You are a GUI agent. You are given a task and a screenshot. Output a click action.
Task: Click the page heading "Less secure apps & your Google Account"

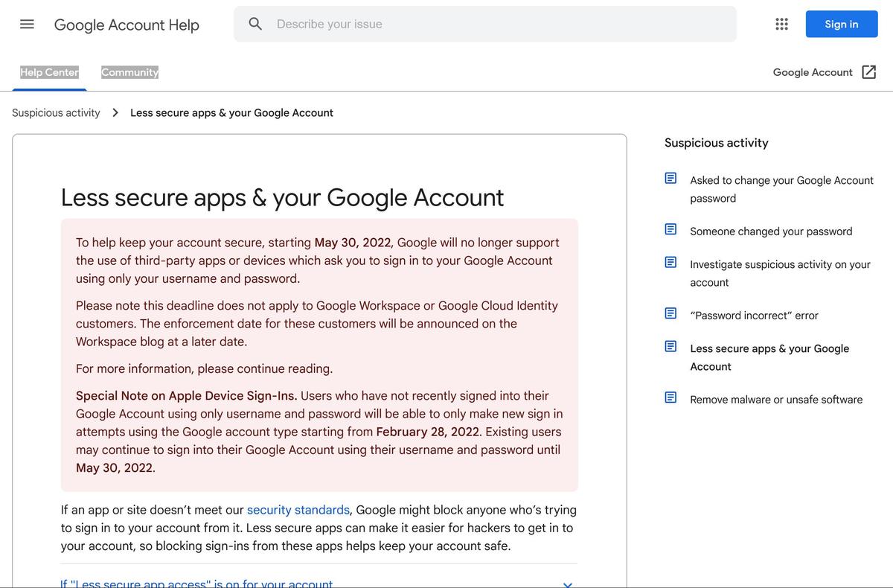[282, 197]
